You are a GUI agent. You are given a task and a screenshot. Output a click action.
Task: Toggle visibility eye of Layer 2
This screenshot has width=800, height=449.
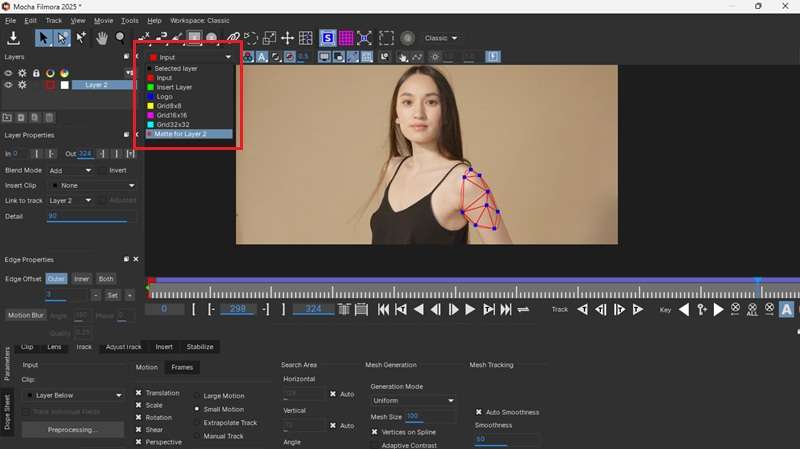8,85
